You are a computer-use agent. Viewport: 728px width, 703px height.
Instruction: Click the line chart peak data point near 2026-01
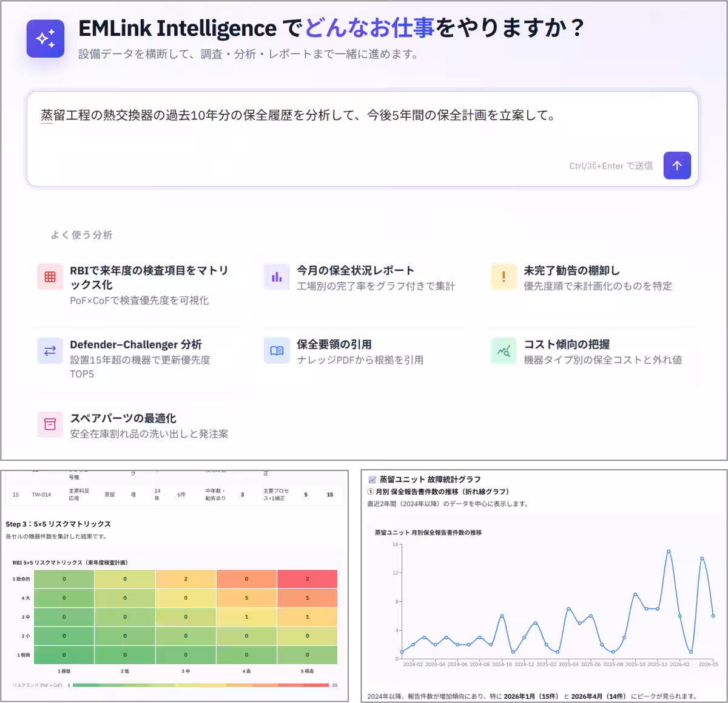[669, 551]
